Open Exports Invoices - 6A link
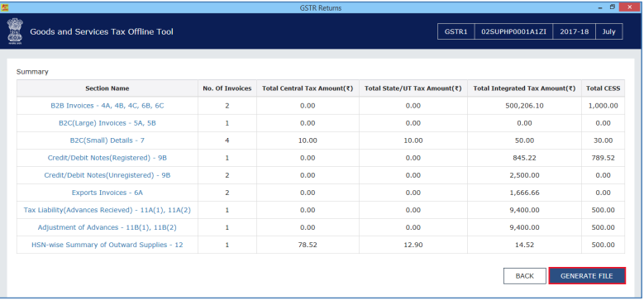Image resolution: width=644 pixels, height=300 pixels. (107, 193)
